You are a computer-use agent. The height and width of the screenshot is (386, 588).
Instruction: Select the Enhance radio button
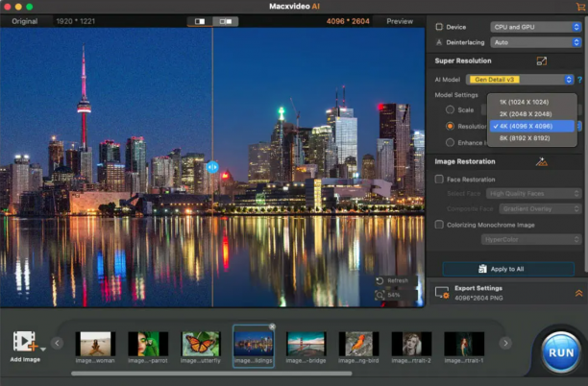click(450, 143)
